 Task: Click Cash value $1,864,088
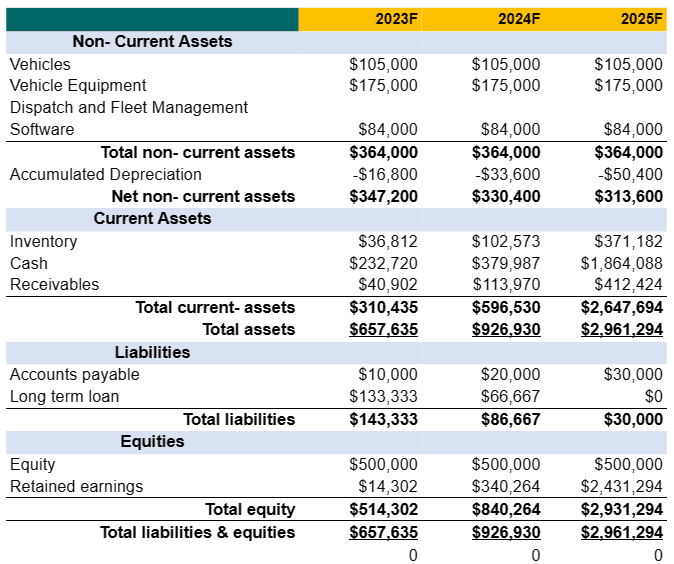622,264
